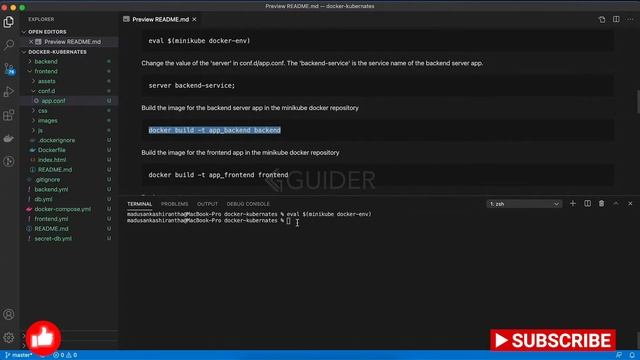Switch to the Problems tab
The width and height of the screenshot is (640, 360).
(174, 204)
